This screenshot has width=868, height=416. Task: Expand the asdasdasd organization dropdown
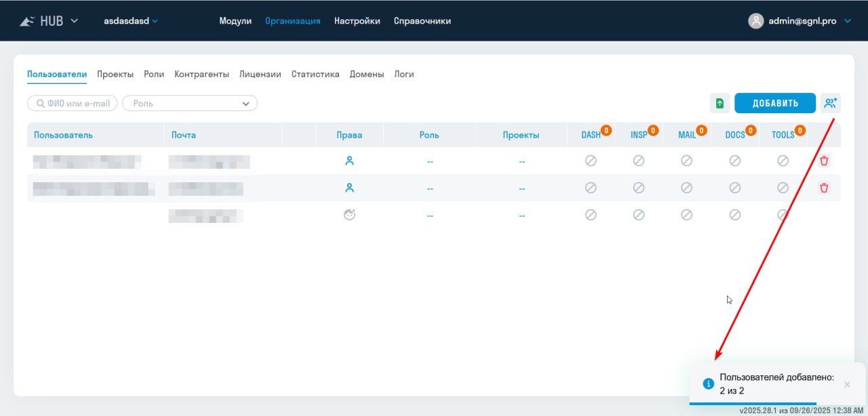point(131,21)
